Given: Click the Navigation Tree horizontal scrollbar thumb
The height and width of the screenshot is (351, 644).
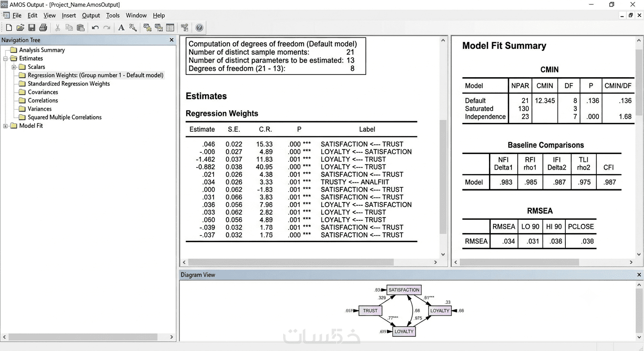Looking at the screenshot, I should click(x=83, y=337).
